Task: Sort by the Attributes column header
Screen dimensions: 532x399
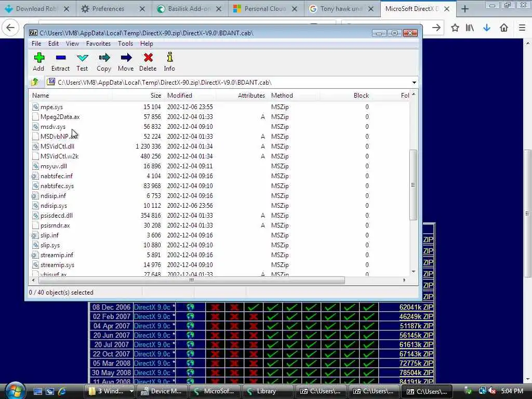Action: point(242,96)
